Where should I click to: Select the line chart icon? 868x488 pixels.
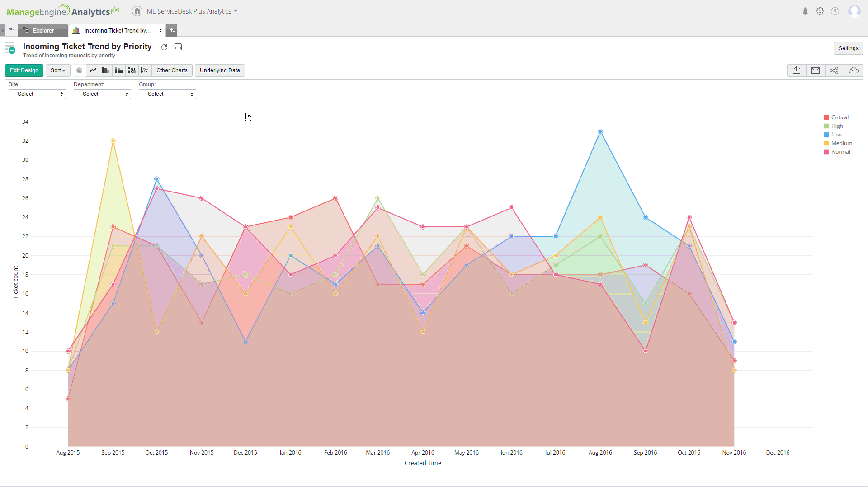[92, 70]
